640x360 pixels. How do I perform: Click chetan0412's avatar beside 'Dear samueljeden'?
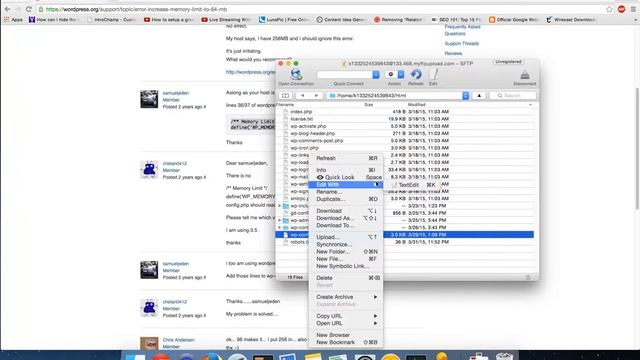149,170
